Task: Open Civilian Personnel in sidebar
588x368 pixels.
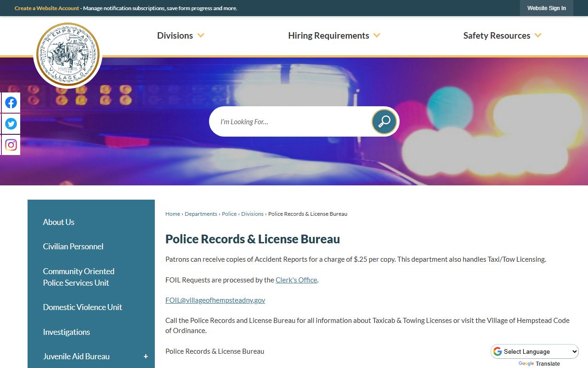Action: (73, 247)
